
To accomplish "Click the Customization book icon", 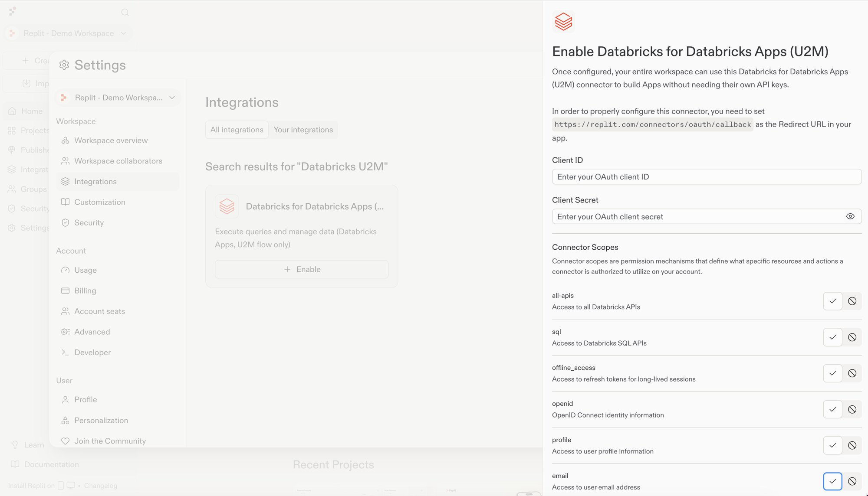I will click(65, 202).
